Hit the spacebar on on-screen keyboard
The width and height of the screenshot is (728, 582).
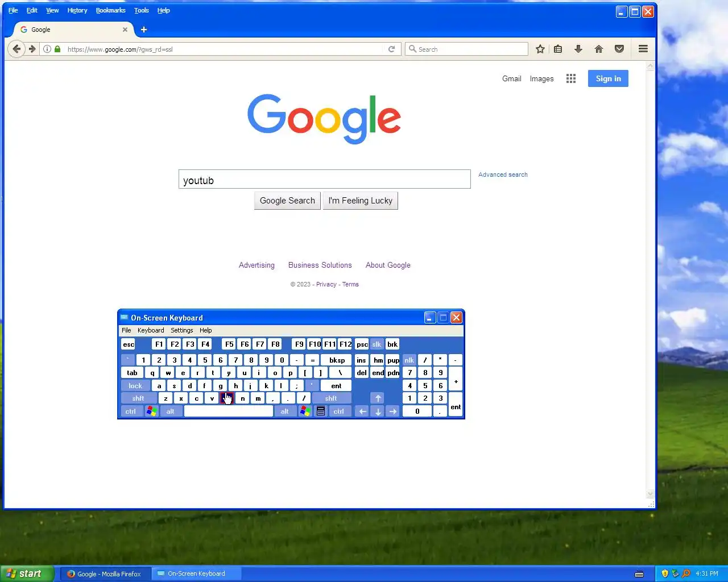[x=229, y=411]
